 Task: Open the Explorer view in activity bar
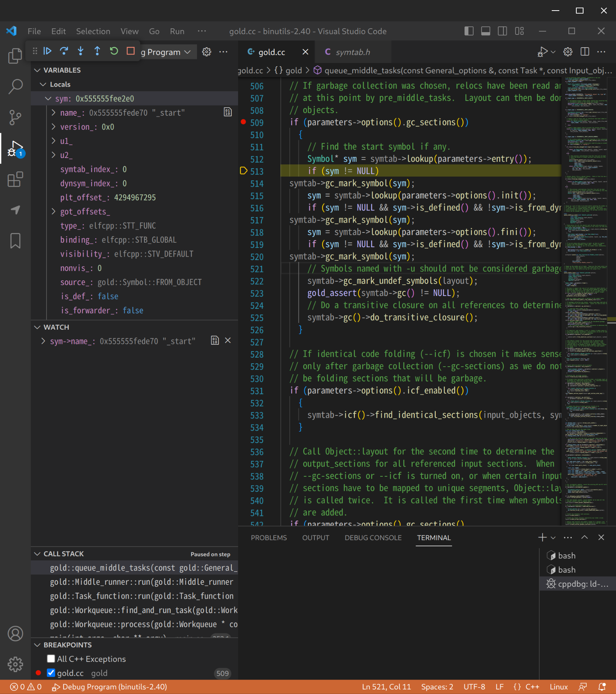pyautogui.click(x=15, y=56)
